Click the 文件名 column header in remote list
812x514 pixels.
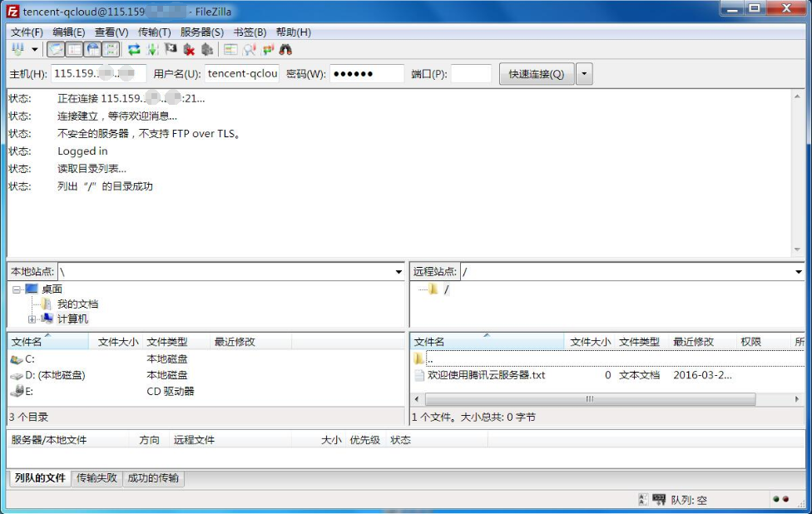[x=429, y=342]
